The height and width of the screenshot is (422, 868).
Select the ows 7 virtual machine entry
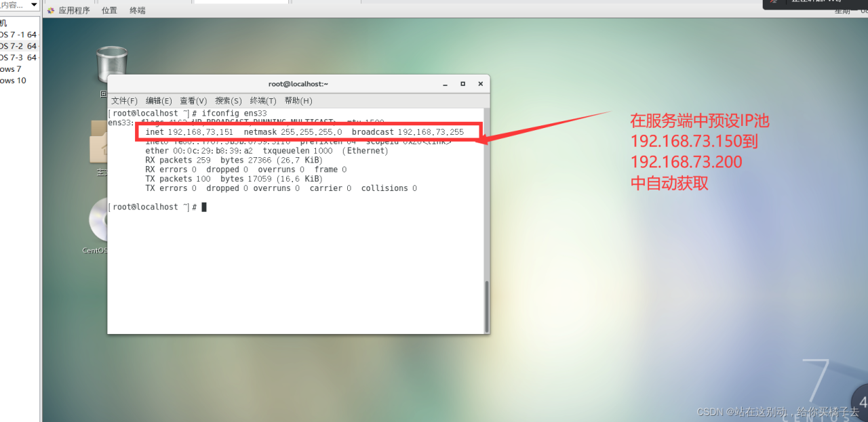(11, 69)
